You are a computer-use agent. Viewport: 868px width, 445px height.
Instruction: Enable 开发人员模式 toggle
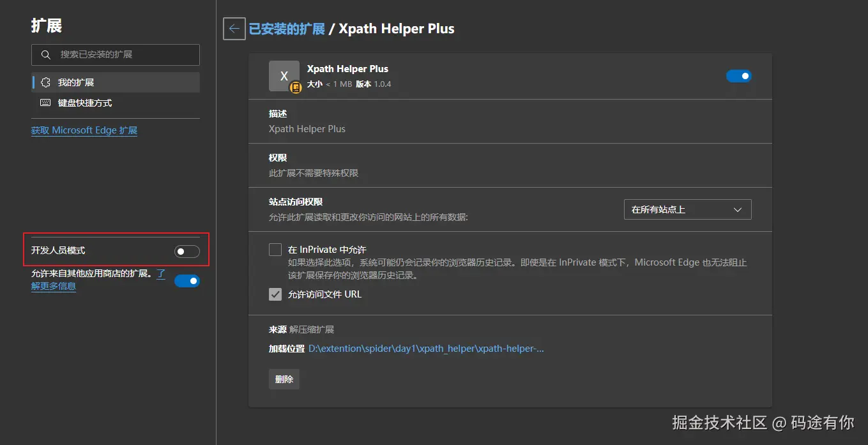[x=187, y=251]
